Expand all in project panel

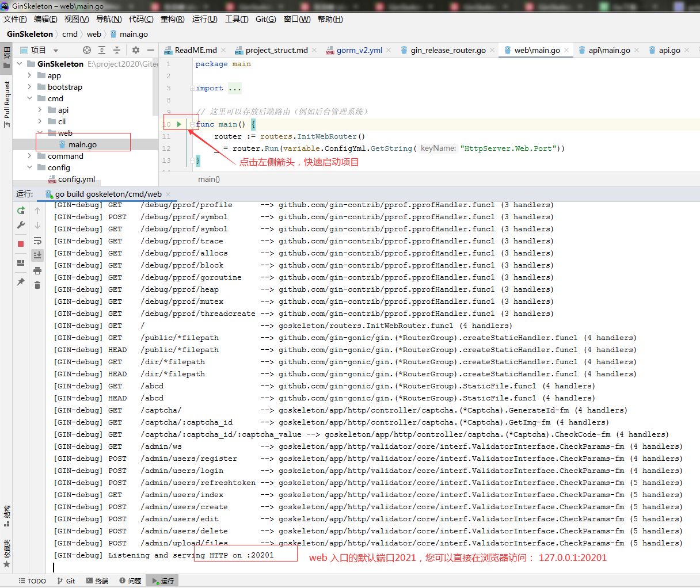click(102, 50)
